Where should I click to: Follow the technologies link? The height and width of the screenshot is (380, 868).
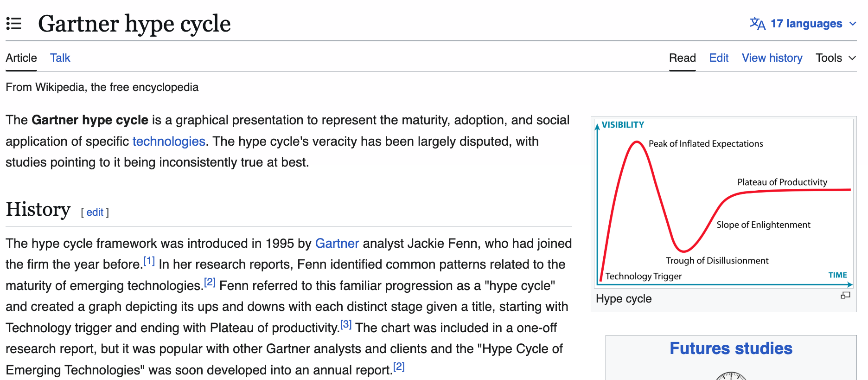pyautogui.click(x=169, y=142)
